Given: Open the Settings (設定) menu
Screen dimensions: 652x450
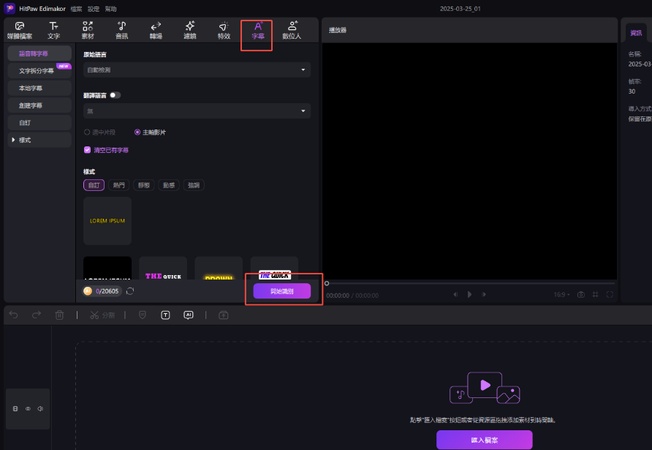Looking at the screenshot, I should [94, 9].
